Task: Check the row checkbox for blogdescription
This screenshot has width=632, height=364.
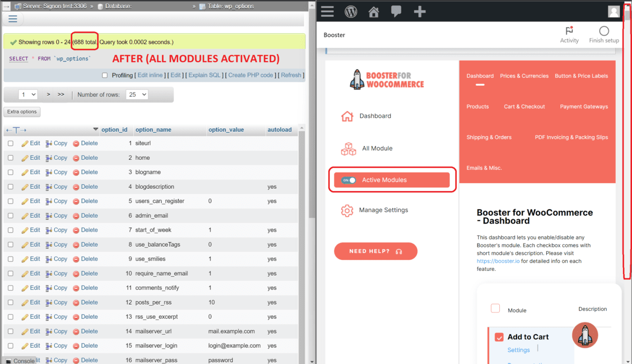Action: (11, 187)
